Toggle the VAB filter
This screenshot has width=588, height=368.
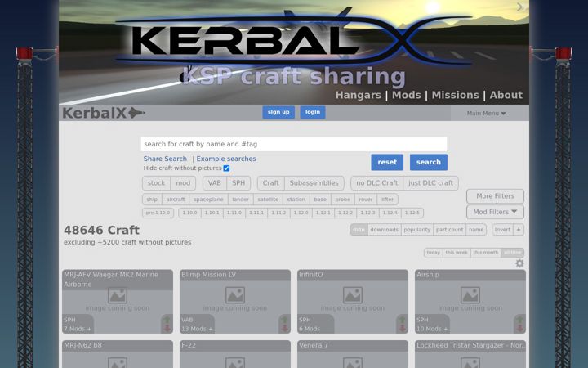point(215,183)
